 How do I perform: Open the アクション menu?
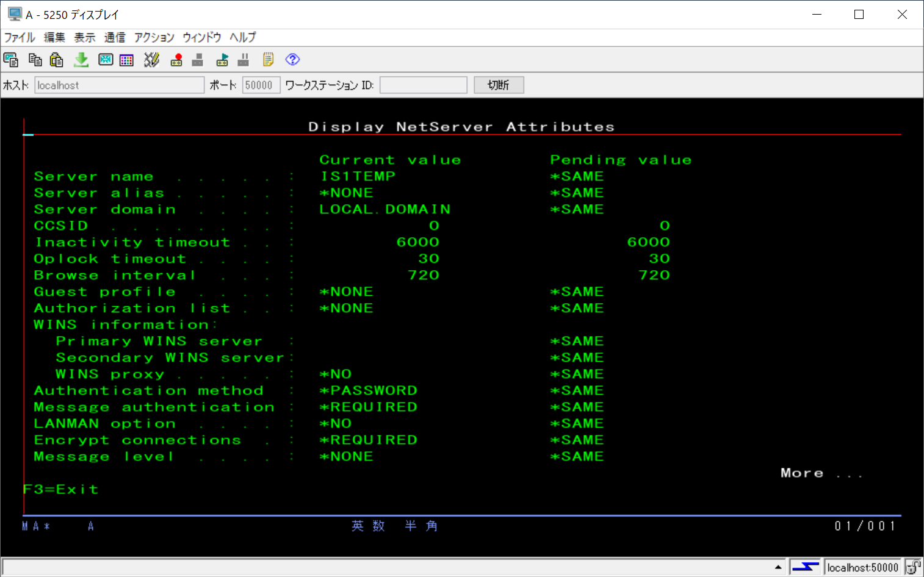(154, 37)
